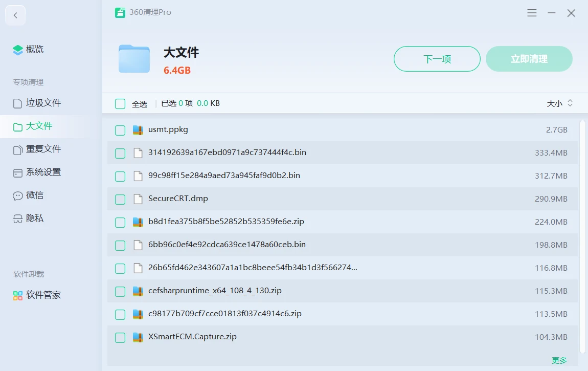Viewport: 588px width, 371px height.
Task: Click the usmt.ppkg archive file icon
Action: [138, 130]
